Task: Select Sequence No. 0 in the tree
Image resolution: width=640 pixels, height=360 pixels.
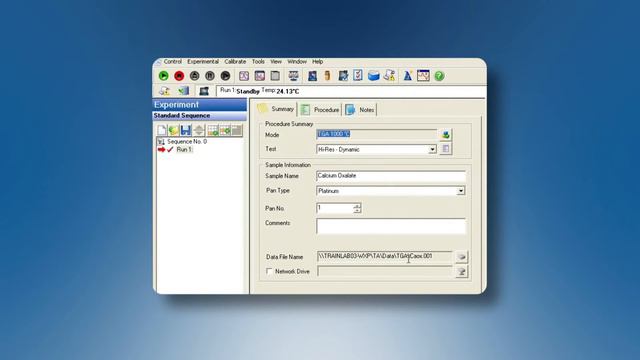Action: pos(187,141)
